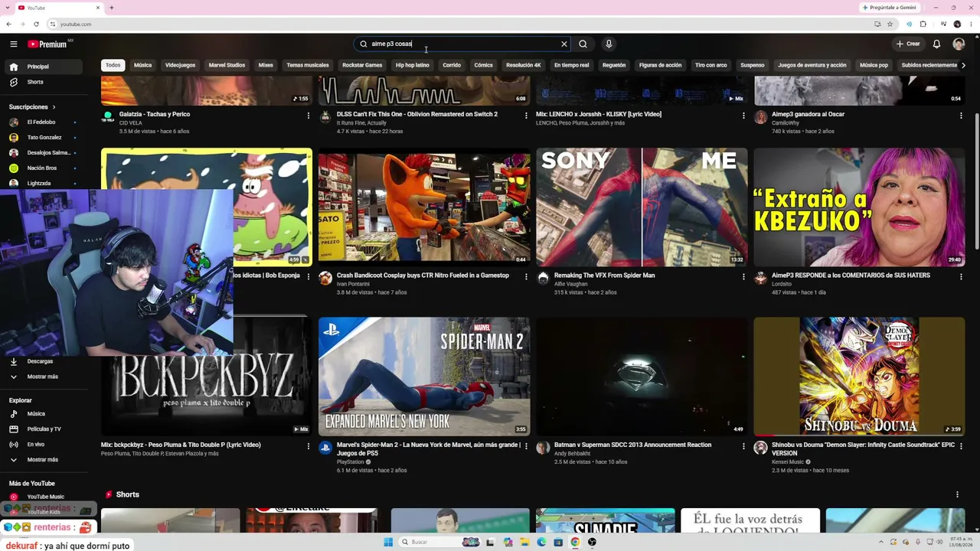The image size is (980, 551).
Task: Select the Hip hop latino chip
Action: tap(413, 65)
